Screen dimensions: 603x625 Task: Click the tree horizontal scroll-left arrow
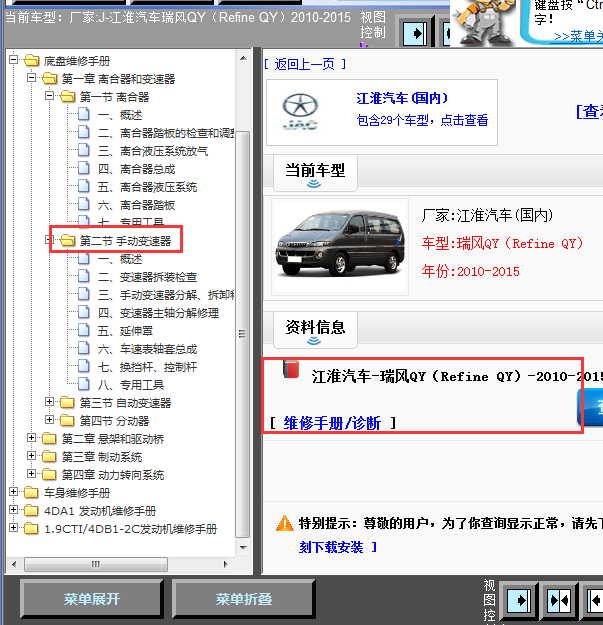14,564
